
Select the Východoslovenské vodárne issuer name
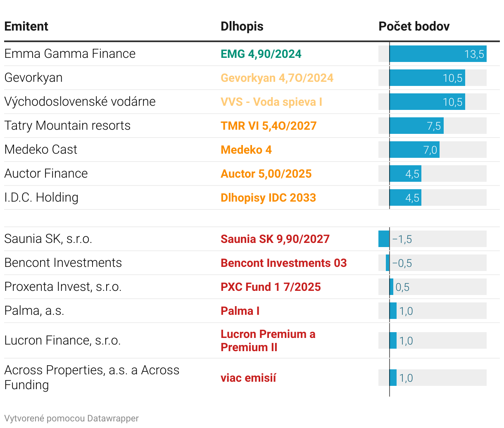click(80, 102)
